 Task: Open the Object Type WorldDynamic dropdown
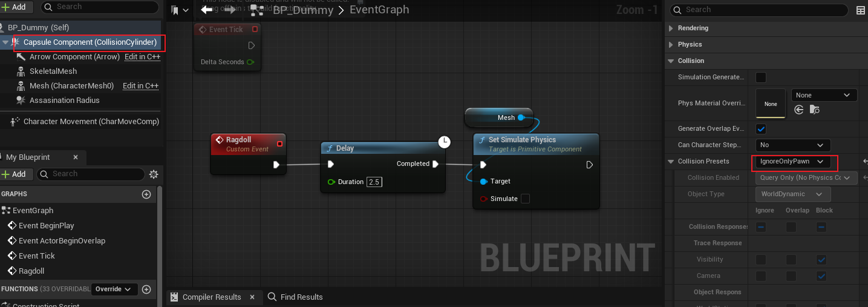[793, 194]
